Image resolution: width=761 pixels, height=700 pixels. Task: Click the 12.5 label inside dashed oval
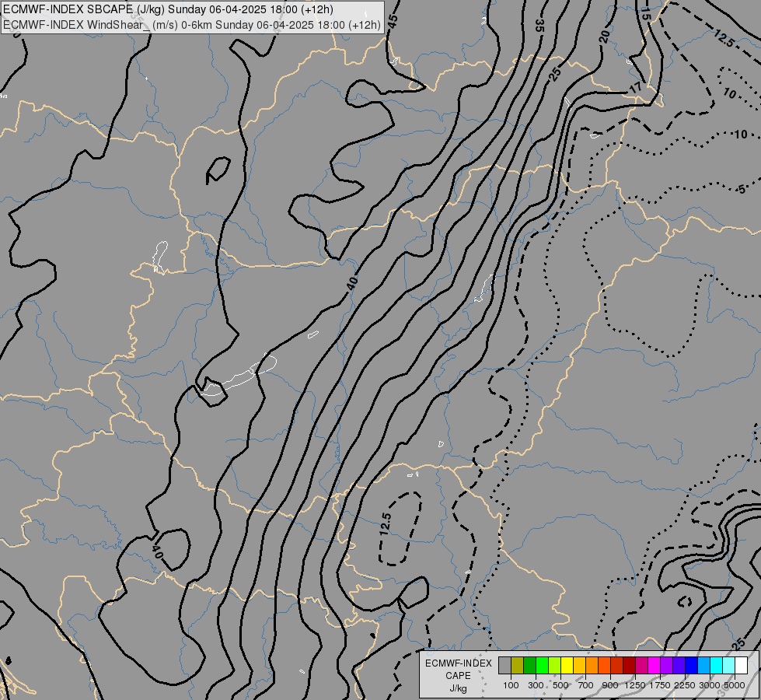386,525
